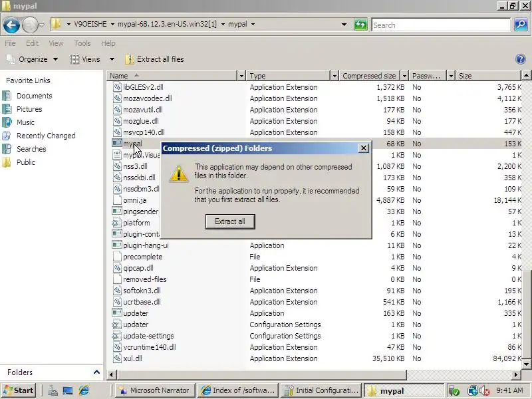Open the File menu

pyautogui.click(x=10, y=43)
